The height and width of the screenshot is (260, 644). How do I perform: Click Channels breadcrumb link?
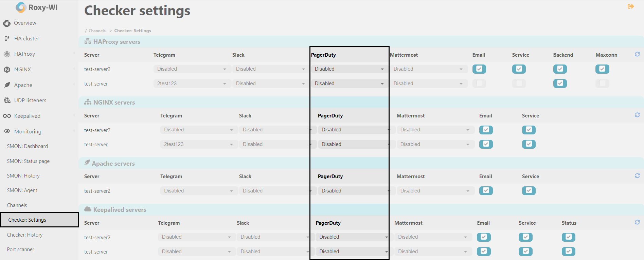pos(97,31)
